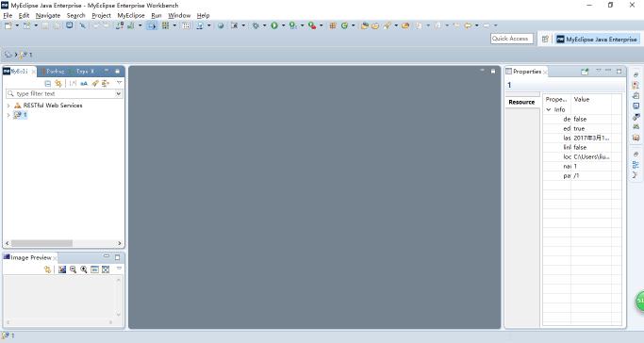Select the MyEclipse Java Enterprise perspective button
The width and height of the screenshot is (644, 343).
click(597, 39)
